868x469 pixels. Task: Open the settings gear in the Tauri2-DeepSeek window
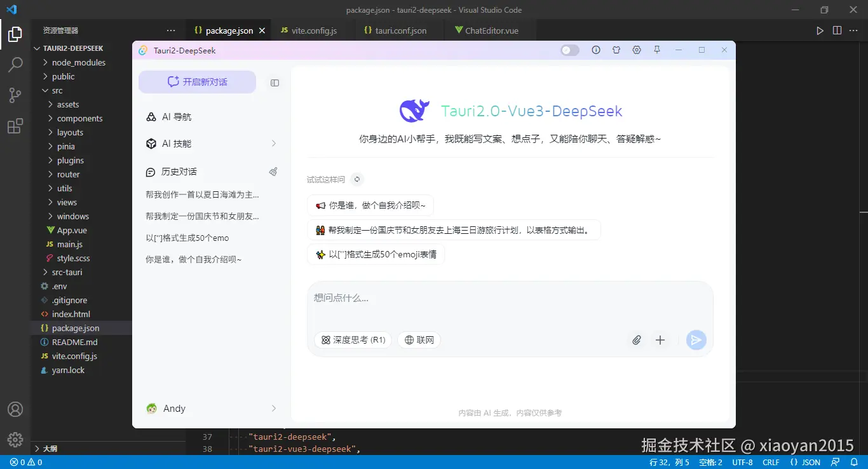[637, 50]
